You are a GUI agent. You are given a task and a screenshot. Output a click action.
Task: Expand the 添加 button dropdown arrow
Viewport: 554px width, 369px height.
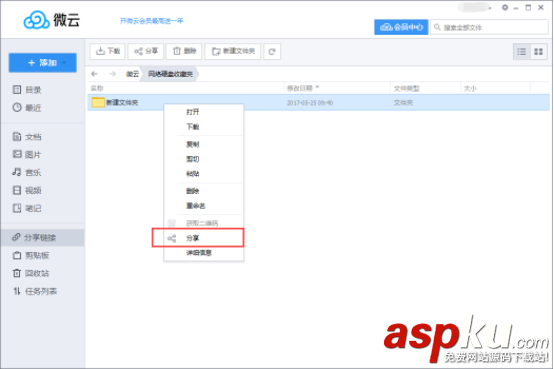click(64, 63)
